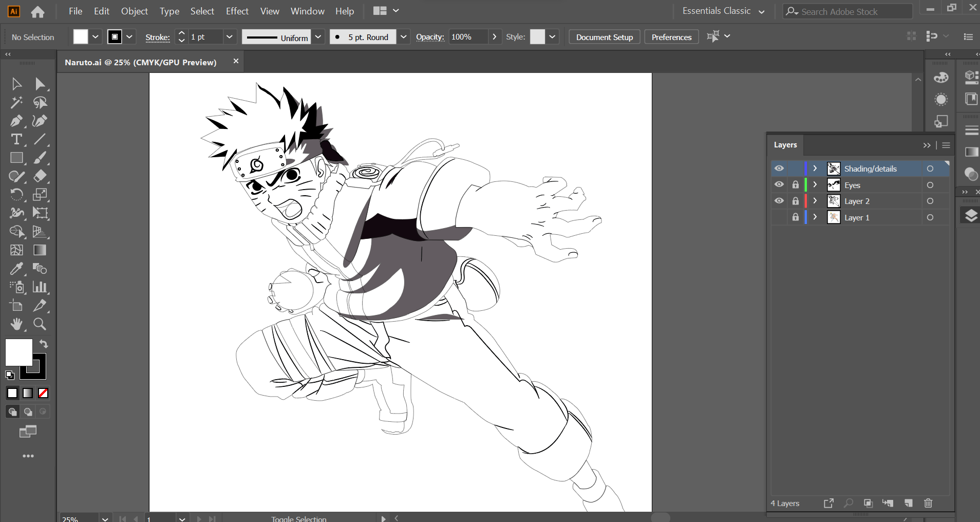Select the Mesh tool
This screenshot has width=980, height=522.
coord(16,250)
